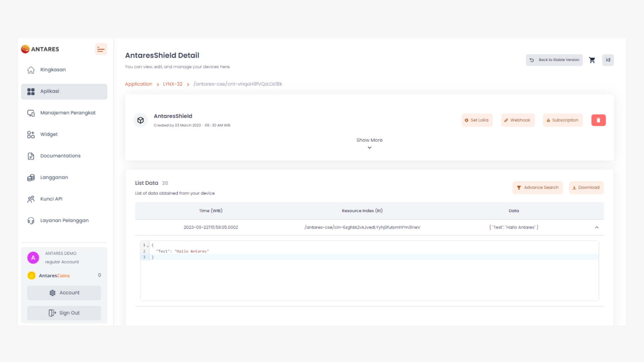Open Langganan subscription menu
Image resolution: width=644 pixels, height=362 pixels.
pyautogui.click(x=64, y=177)
